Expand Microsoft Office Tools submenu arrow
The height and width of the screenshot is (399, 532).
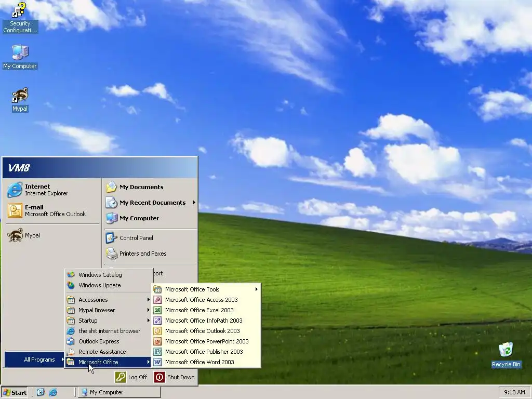pyautogui.click(x=257, y=289)
